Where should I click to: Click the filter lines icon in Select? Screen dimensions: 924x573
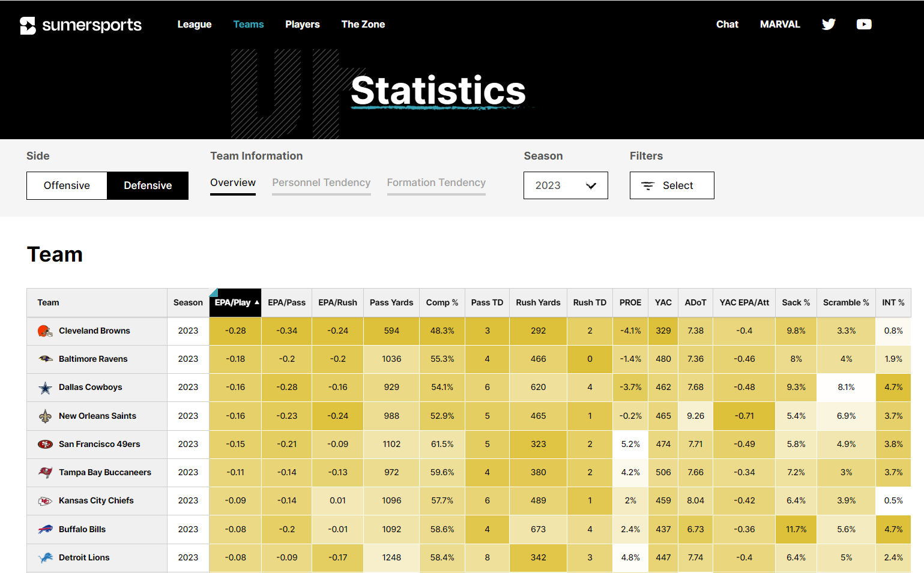click(x=648, y=186)
